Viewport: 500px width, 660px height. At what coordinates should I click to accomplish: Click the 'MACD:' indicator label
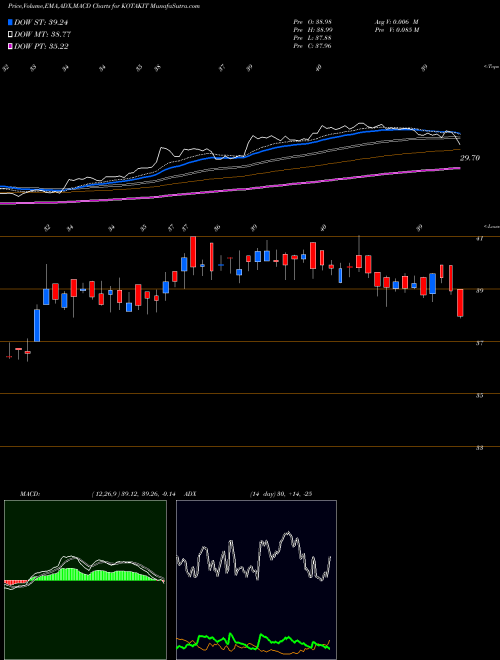click(x=30, y=494)
